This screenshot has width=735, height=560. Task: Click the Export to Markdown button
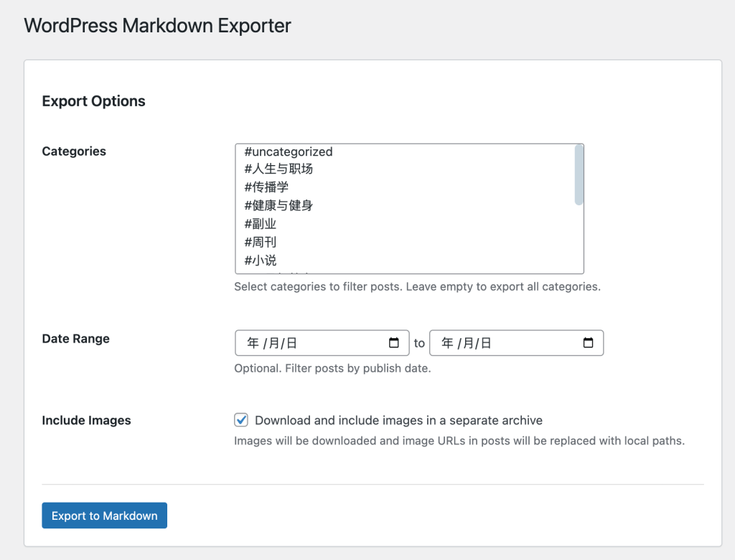tap(105, 515)
